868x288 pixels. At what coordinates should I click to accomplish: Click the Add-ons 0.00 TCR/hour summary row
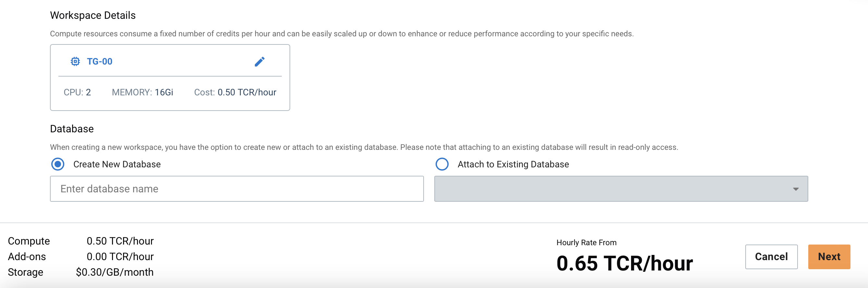81,257
